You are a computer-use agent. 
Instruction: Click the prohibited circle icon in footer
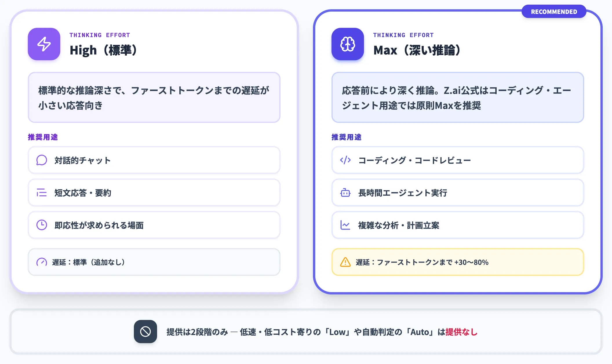click(145, 332)
